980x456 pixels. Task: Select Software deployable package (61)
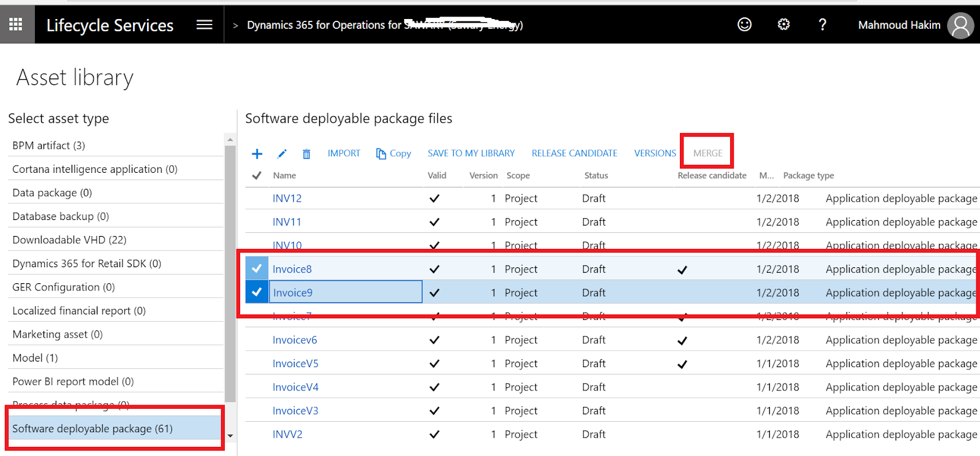click(115, 428)
